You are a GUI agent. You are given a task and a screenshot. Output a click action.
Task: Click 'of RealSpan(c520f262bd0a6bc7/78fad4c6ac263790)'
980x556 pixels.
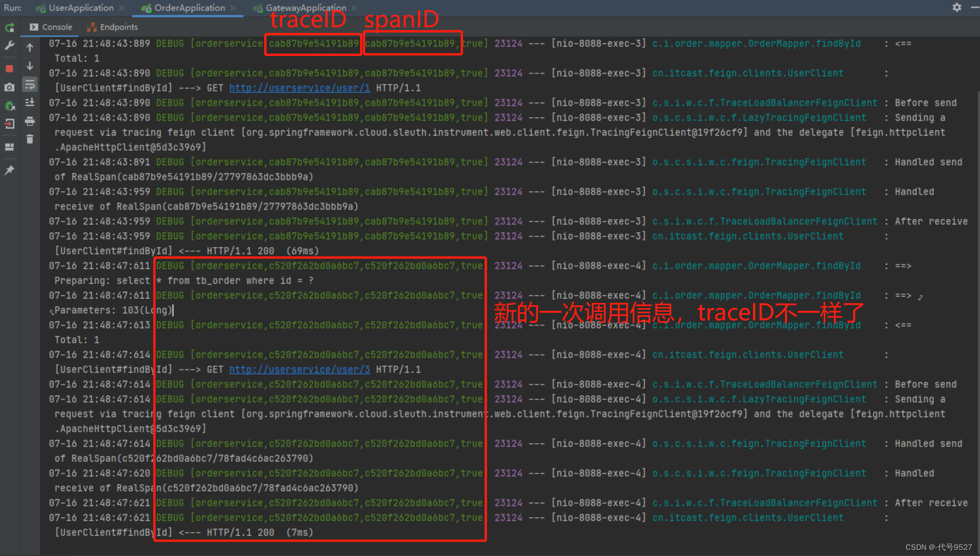[x=184, y=458]
